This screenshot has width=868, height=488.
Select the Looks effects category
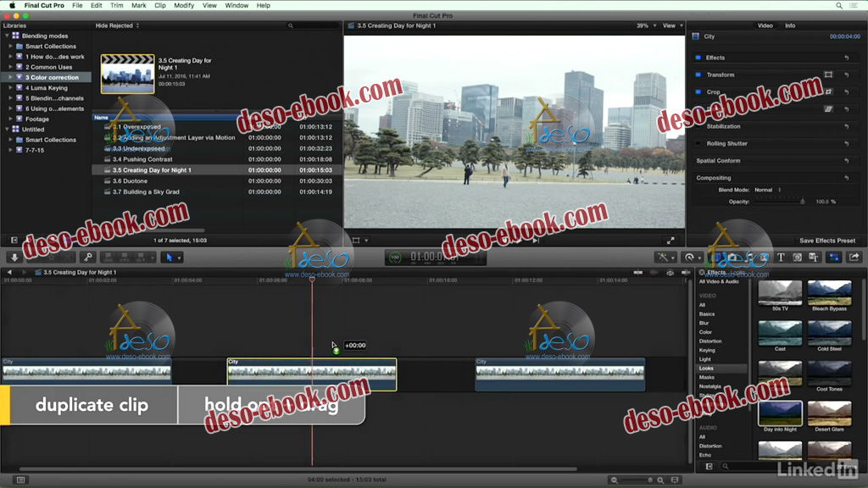(706, 369)
